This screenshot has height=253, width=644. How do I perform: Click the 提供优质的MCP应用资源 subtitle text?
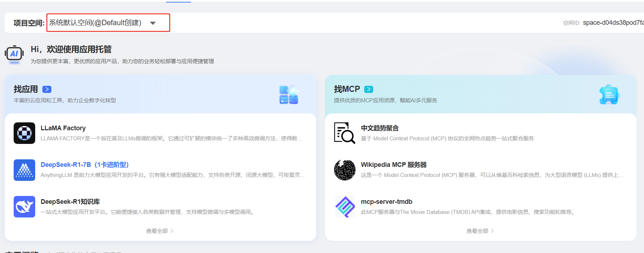(385, 100)
